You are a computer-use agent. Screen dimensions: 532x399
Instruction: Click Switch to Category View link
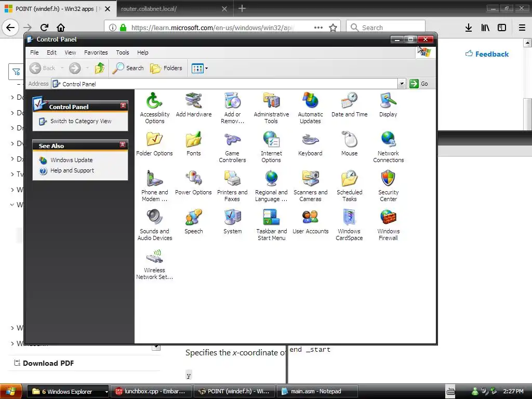pyautogui.click(x=81, y=121)
